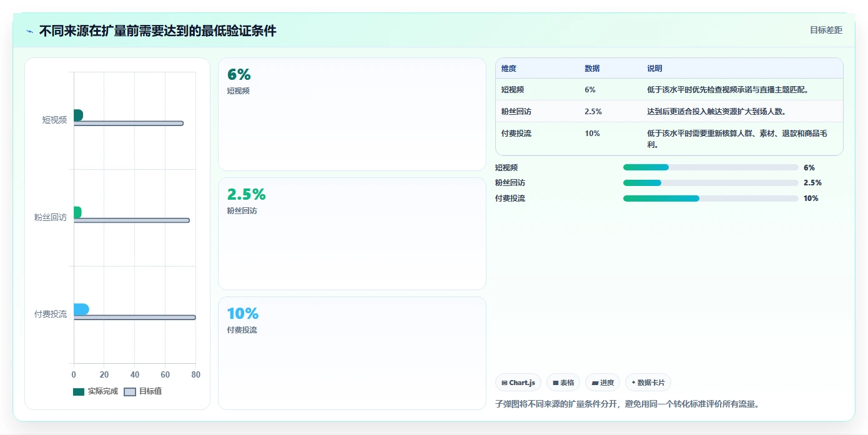The height and width of the screenshot is (435, 868).
Task: Click the gray 粉丝回访 target bar in the chart
Action: pos(132,220)
